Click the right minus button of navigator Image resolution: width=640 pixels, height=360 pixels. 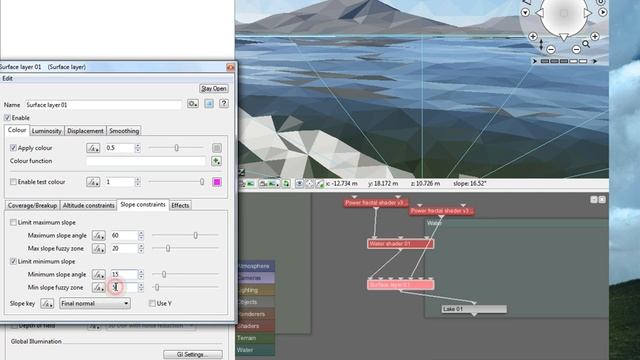576,49
